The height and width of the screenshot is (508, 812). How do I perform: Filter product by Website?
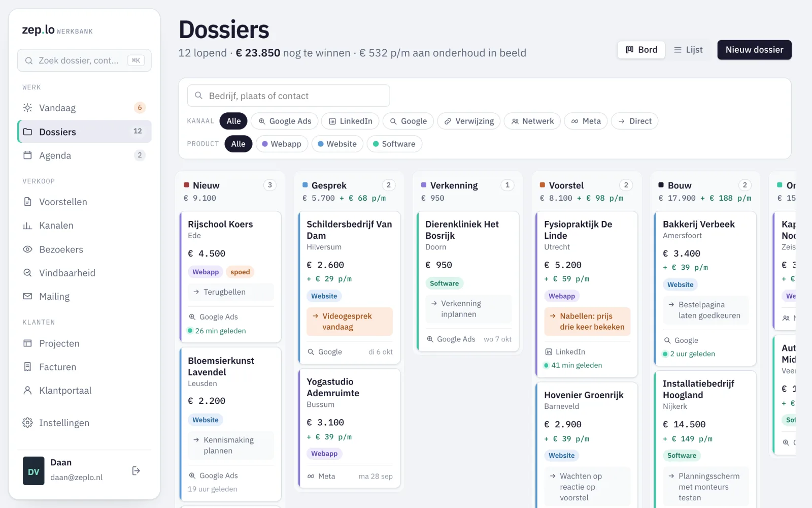(337, 144)
